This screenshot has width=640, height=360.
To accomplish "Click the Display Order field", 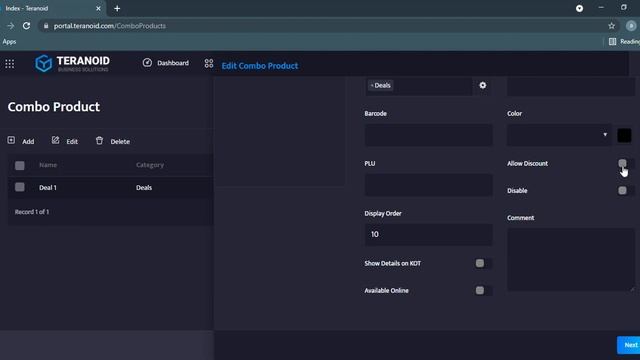I will click(428, 234).
